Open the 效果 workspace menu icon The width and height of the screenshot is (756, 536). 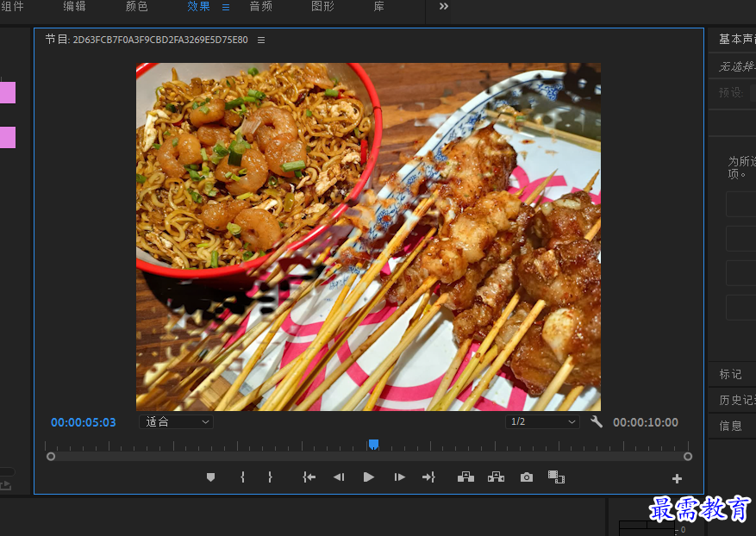click(x=226, y=7)
